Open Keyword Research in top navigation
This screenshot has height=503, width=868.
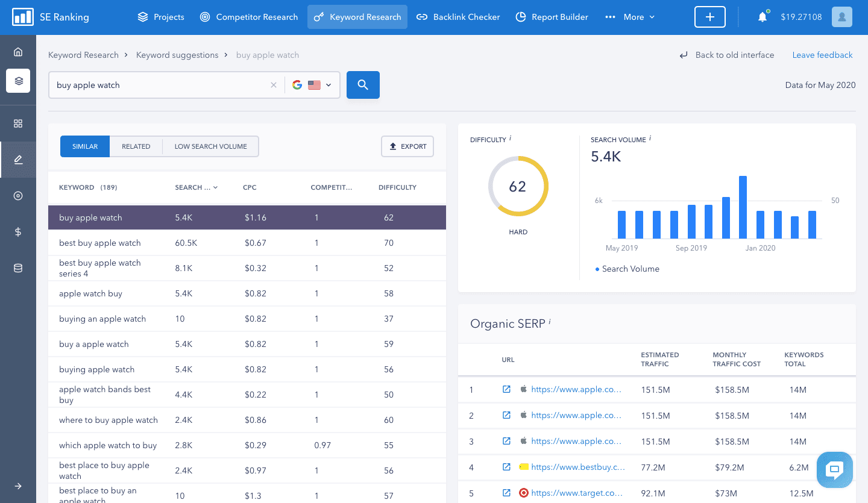pos(357,17)
